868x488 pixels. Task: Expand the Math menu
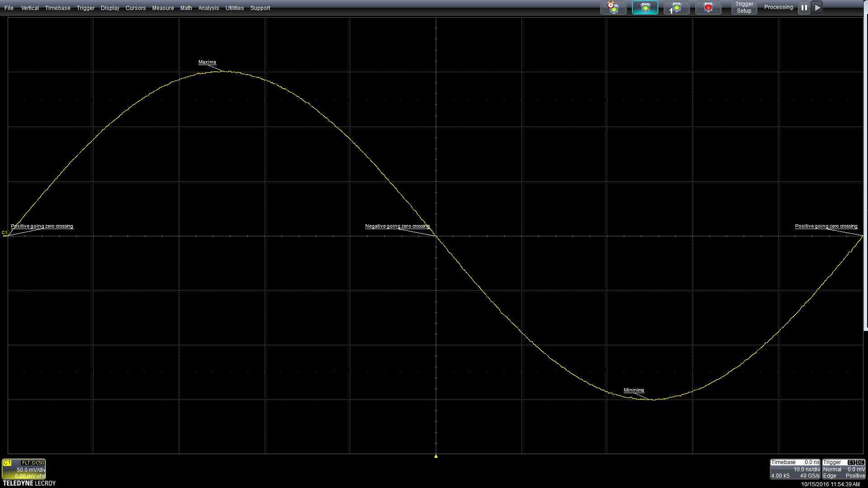(x=186, y=8)
